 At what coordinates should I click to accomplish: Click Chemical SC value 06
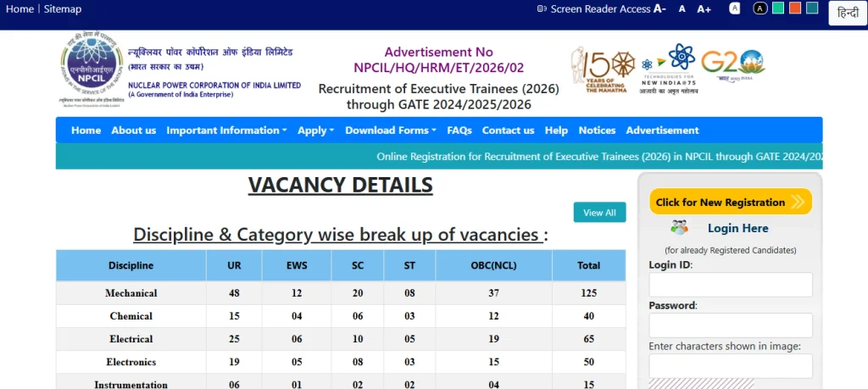pos(358,316)
